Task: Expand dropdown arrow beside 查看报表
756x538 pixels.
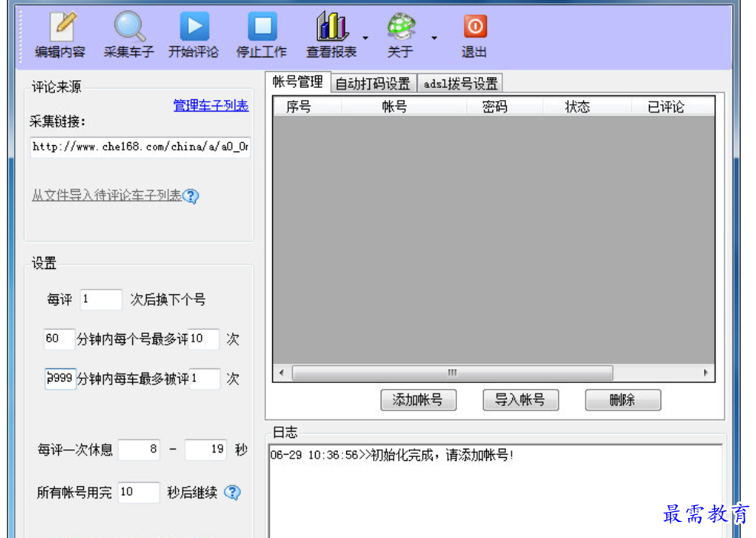Action: (365, 37)
